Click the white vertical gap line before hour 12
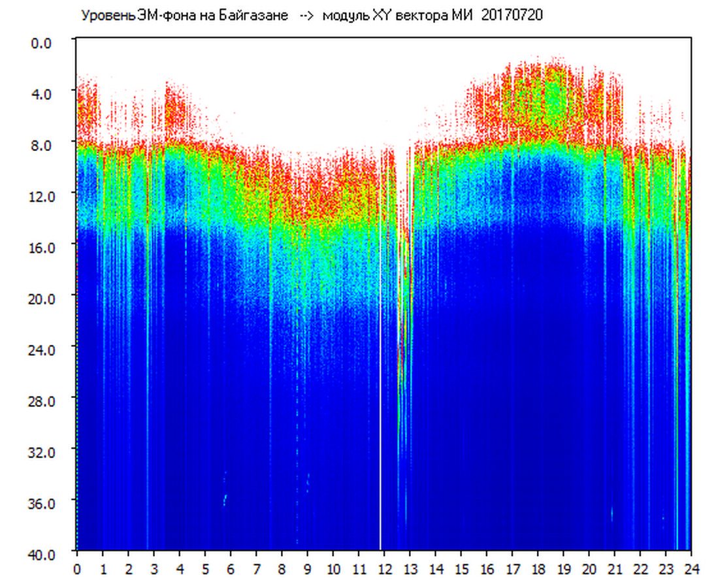Screen dimensions: 716x588 point(380,392)
